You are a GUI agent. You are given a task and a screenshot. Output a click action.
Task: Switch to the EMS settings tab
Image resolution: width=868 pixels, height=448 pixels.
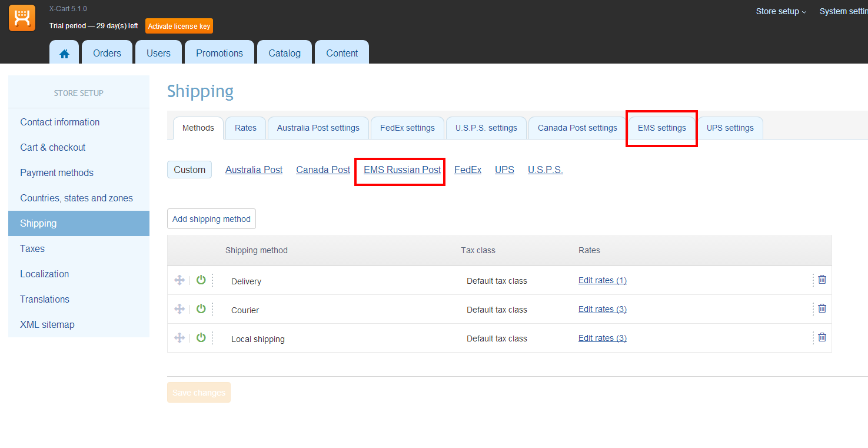coord(661,128)
